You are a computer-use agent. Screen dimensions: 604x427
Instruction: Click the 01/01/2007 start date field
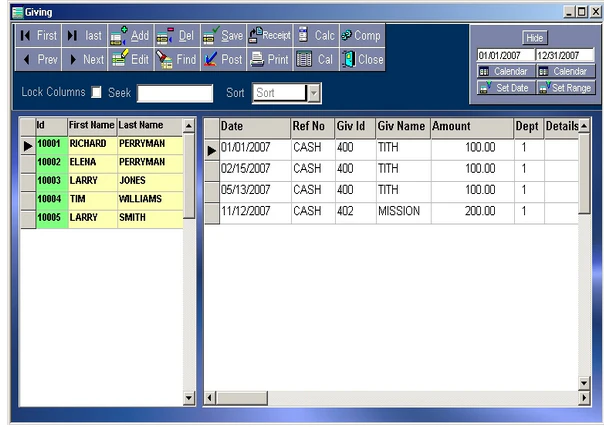click(506, 55)
